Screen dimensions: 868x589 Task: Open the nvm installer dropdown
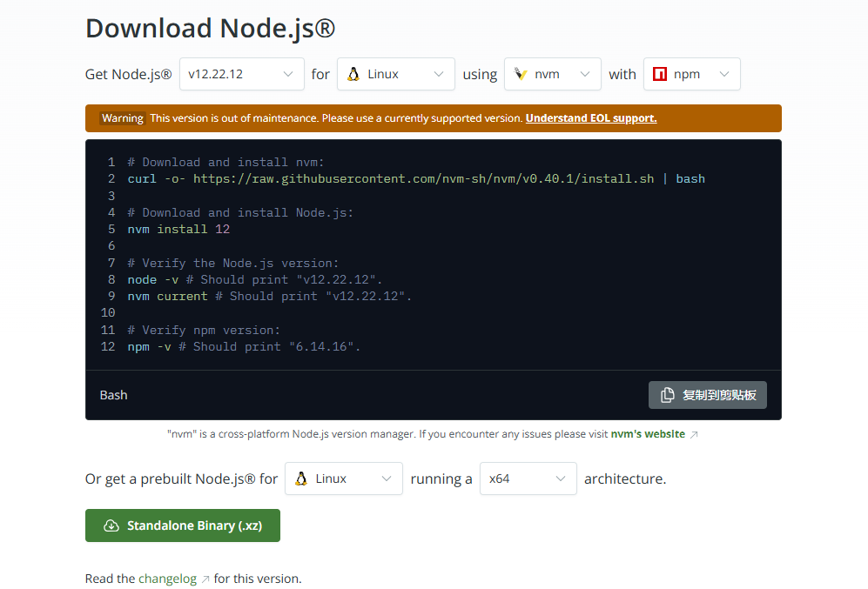click(x=553, y=74)
